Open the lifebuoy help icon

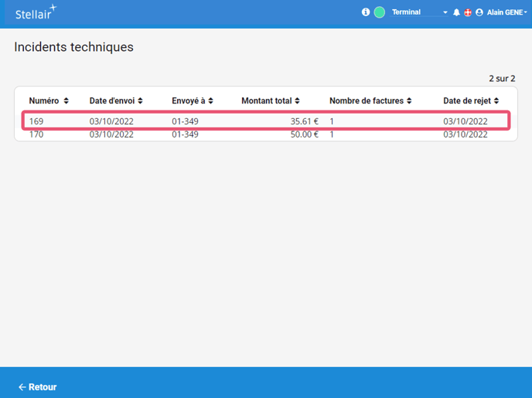tap(467, 12)
